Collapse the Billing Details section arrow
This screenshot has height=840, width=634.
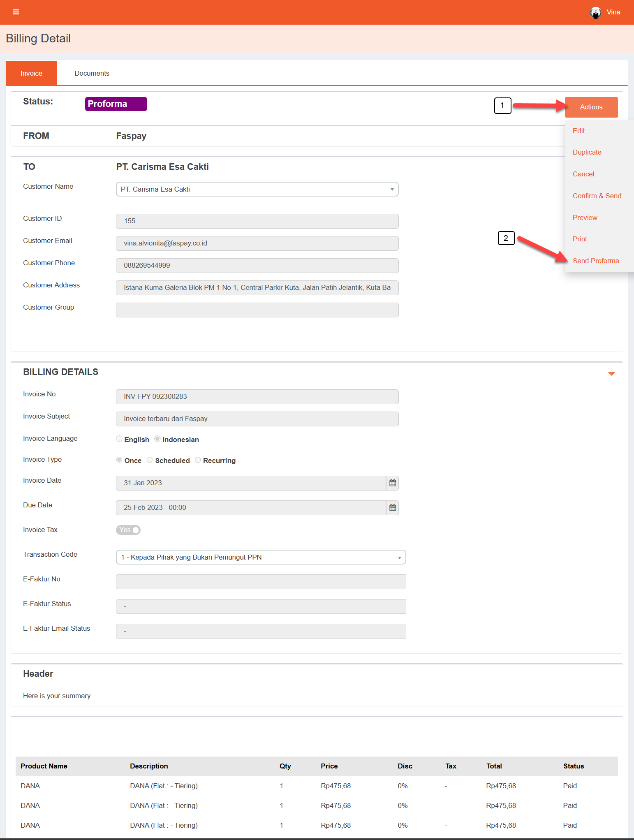tap(611, 373)
